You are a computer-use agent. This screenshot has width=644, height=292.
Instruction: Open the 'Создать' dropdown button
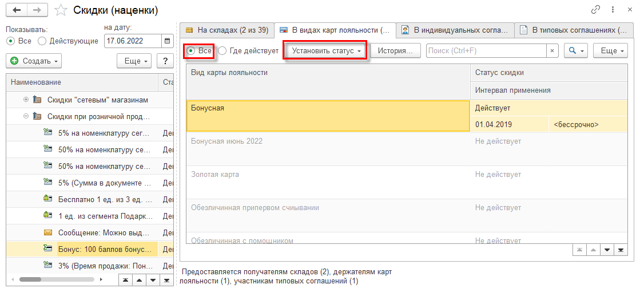point(34,61)
